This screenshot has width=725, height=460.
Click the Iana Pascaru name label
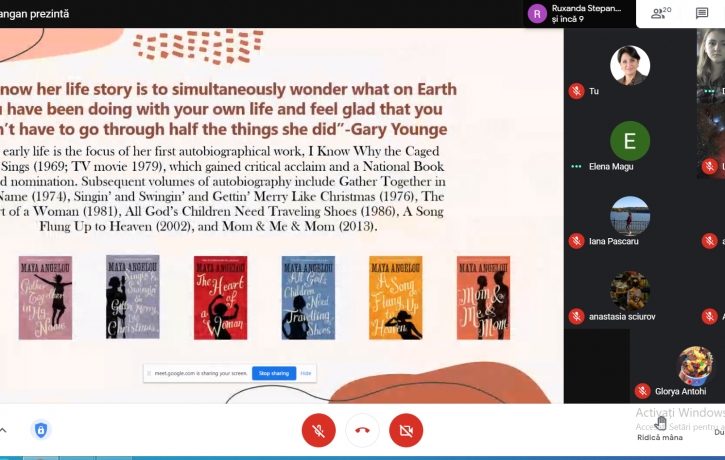[614, 241]
